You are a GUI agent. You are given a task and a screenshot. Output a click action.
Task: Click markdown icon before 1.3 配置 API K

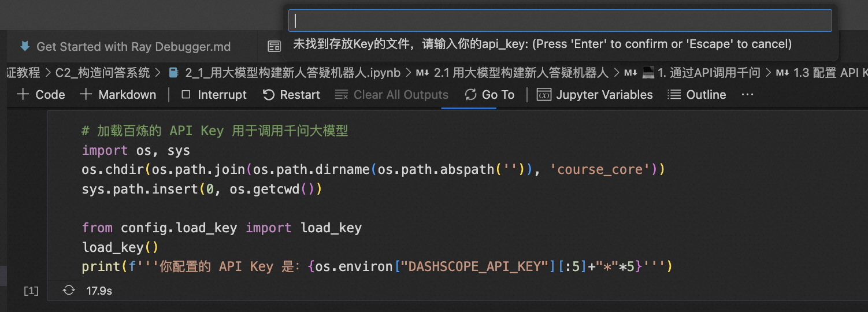click(782, 73)
